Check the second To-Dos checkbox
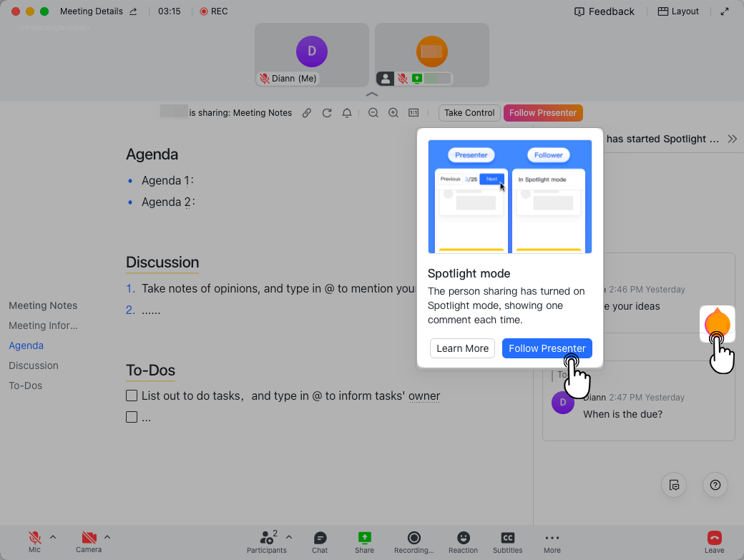The height and width of the screenshot is (560, 744). (x=132, y=416)
